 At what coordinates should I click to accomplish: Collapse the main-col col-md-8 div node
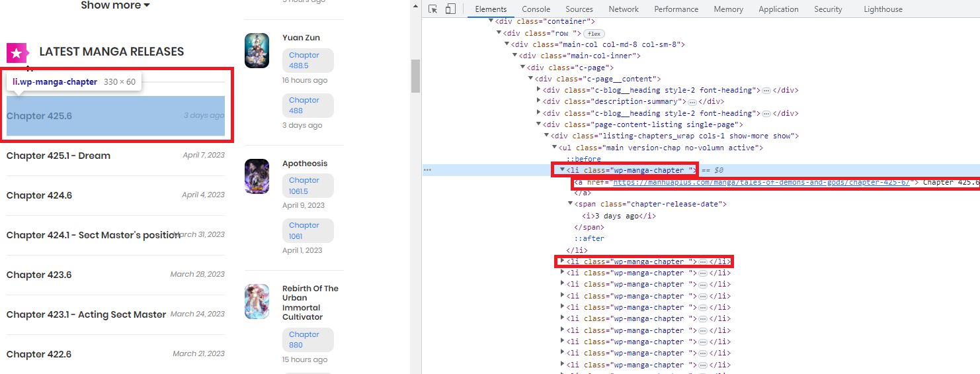(x=507, y=44)
